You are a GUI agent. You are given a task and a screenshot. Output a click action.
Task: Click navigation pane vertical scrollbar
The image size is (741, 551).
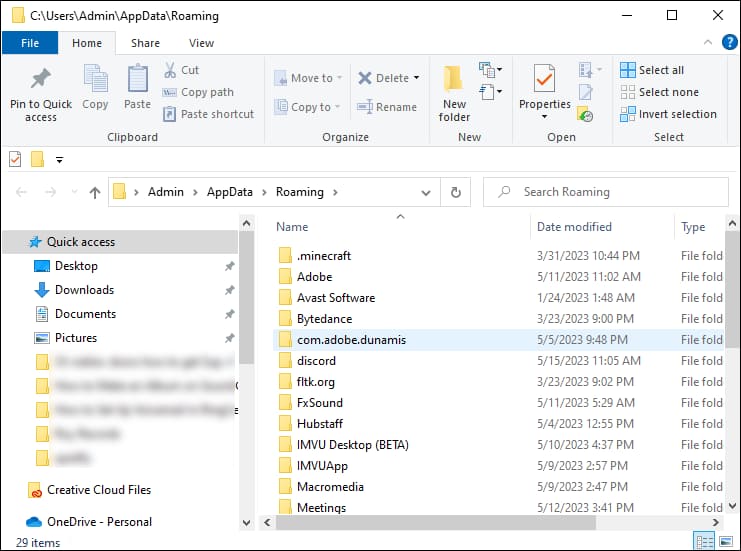point(246,299)
